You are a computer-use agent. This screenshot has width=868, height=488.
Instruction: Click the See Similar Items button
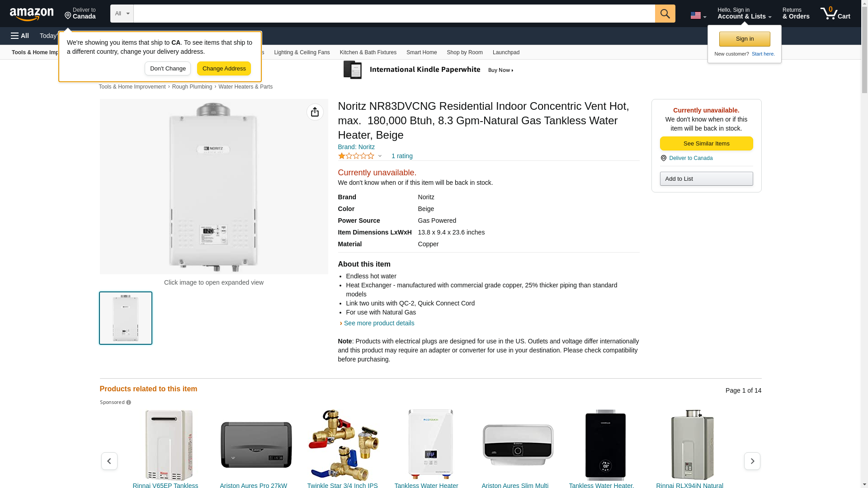[706, 144]
